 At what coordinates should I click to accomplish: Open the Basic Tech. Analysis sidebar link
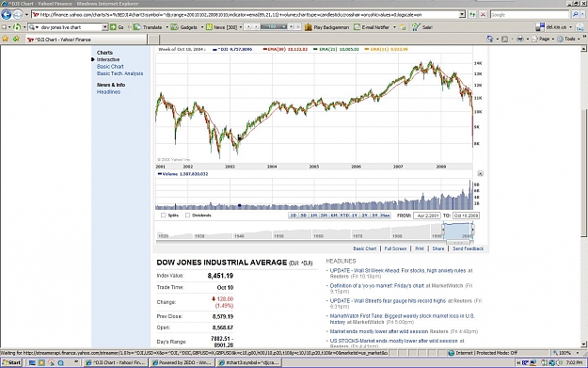(119, 73)
